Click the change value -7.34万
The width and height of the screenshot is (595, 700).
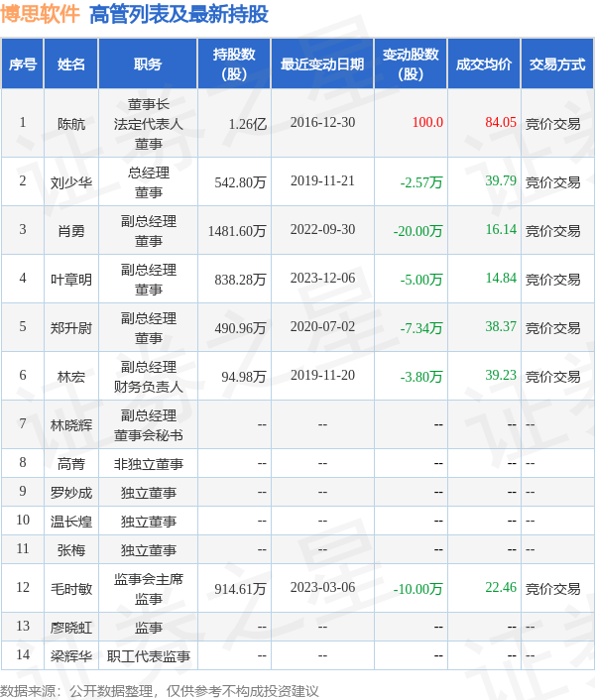(421, 328)
